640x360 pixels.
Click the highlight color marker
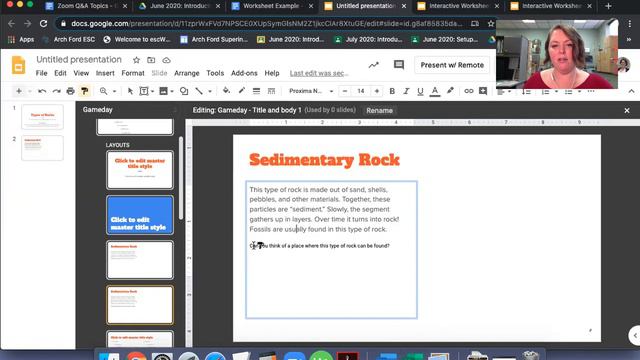450,91
